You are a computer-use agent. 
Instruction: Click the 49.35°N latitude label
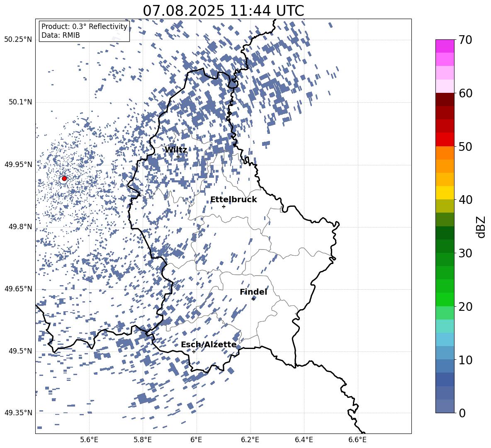[x=18, y=413]
